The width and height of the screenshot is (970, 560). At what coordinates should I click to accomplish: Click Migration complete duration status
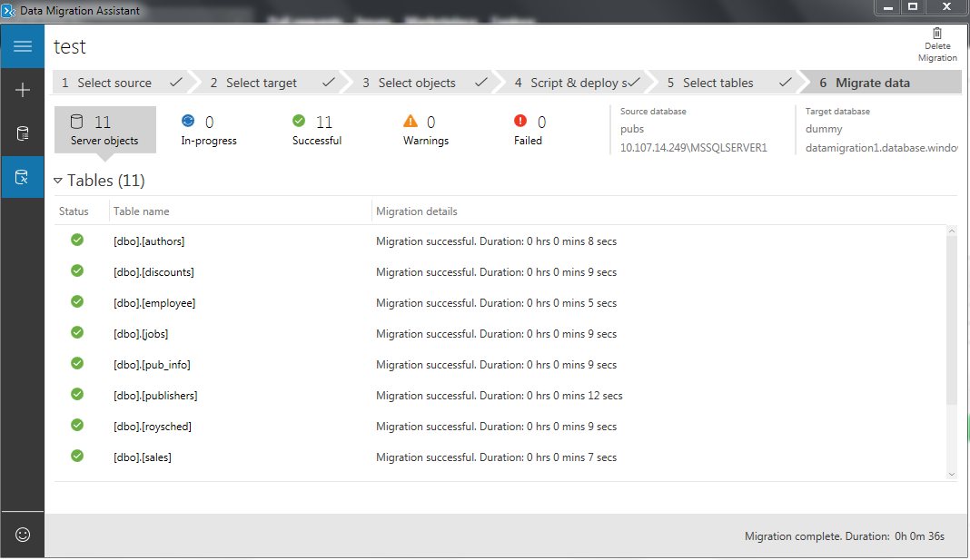point(845,535)
